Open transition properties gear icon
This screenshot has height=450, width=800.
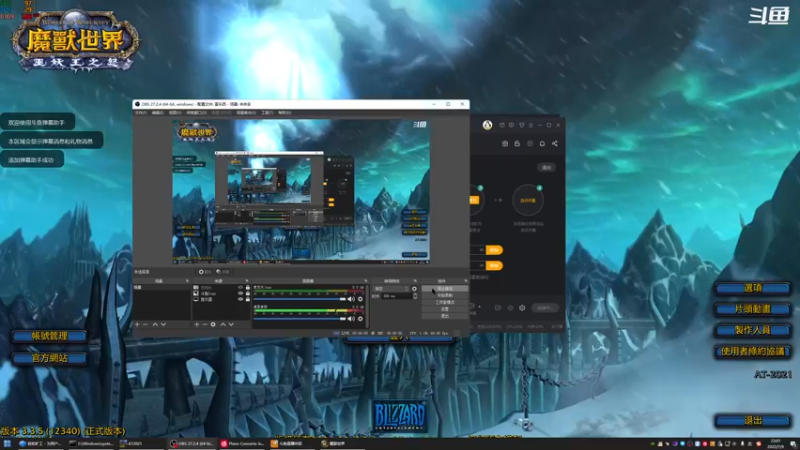click(x=414, y=289)
